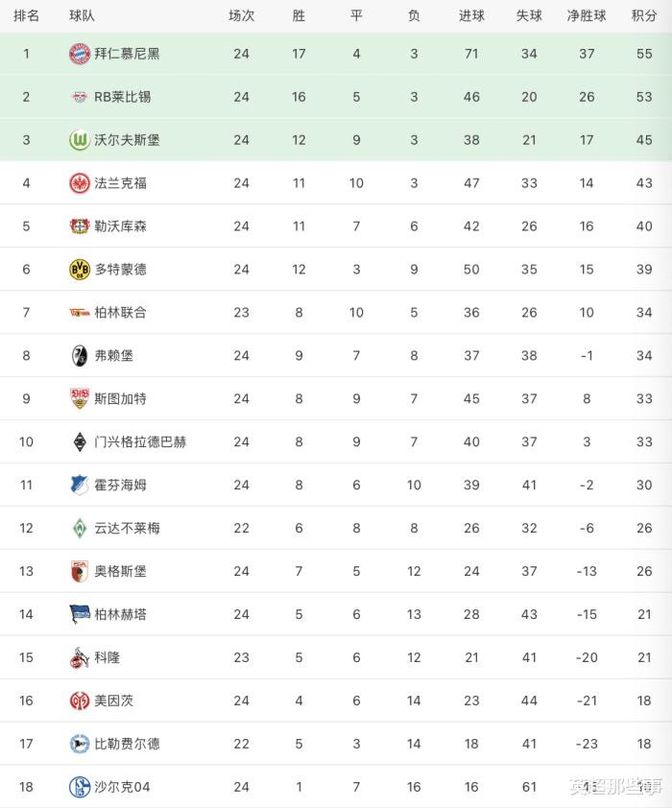Click the RB Leipzig club logo

(80, 97)
